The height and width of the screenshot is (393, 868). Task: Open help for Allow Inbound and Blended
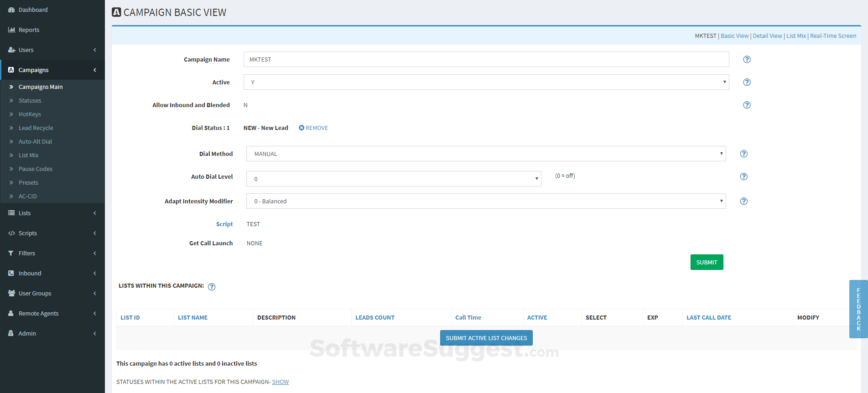[747, 105]
